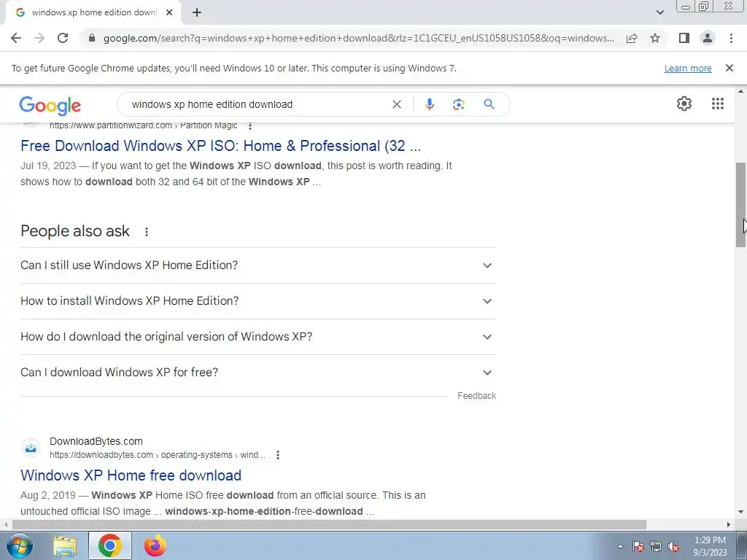Screen dimensions: 747x560
Task: Open the Learn more link
Action: point(688,68)
